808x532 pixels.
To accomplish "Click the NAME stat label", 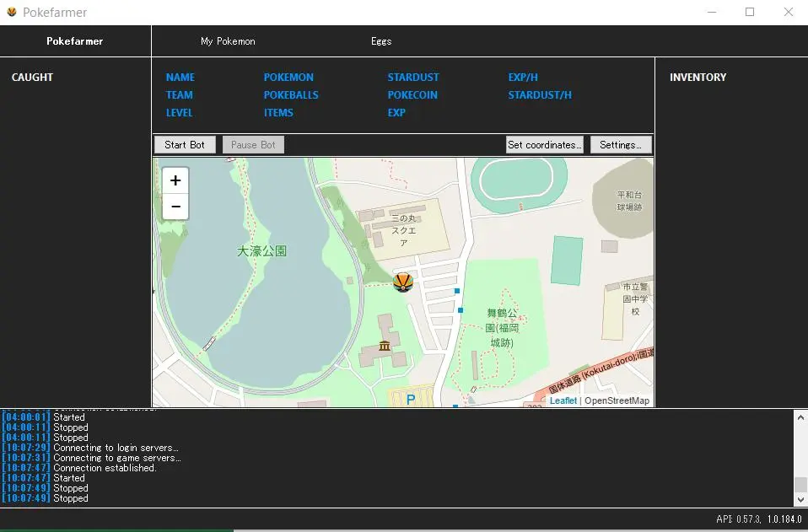I will pos(180,78).
